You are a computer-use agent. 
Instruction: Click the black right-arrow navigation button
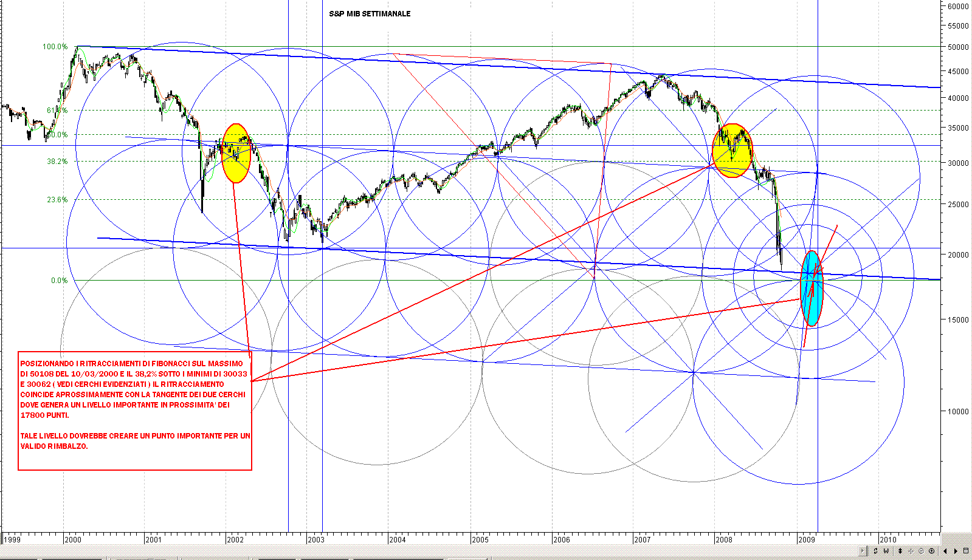tap(956, 551)
